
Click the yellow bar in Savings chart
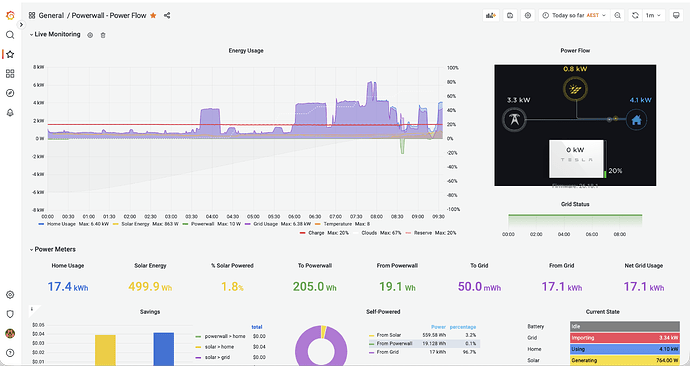105,350
